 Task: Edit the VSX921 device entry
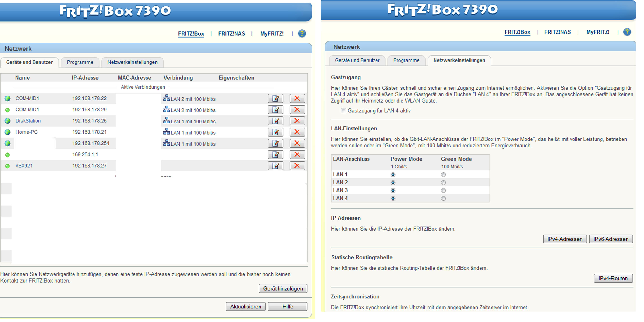point(275,166)
